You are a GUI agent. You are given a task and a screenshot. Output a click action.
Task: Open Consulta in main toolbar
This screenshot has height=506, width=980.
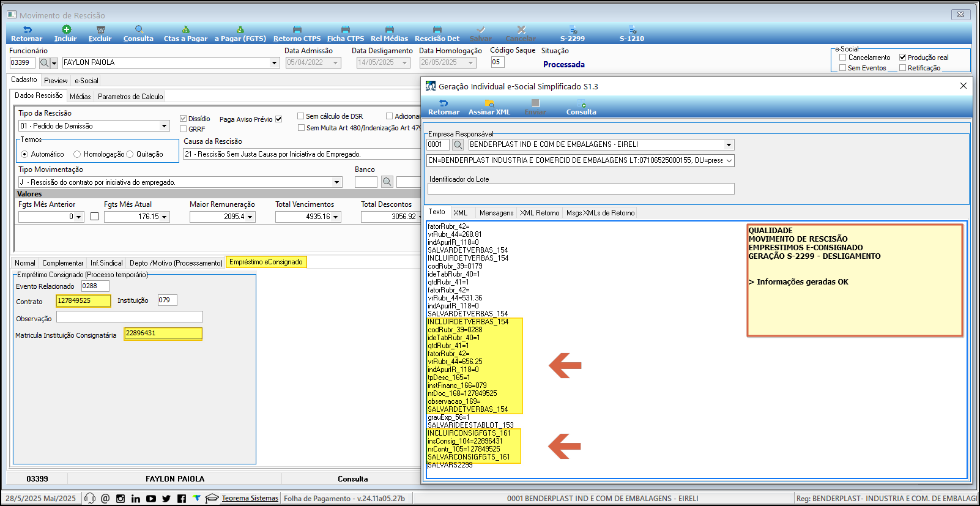point(138,34)
